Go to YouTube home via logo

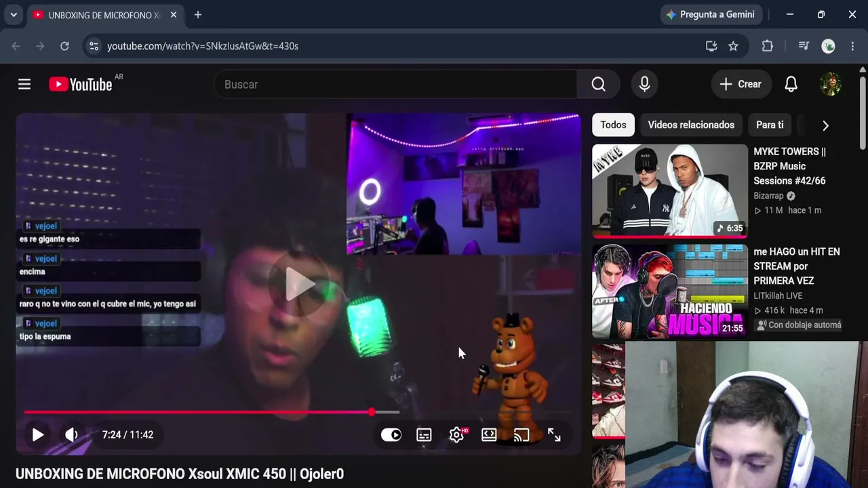(81, 84)
